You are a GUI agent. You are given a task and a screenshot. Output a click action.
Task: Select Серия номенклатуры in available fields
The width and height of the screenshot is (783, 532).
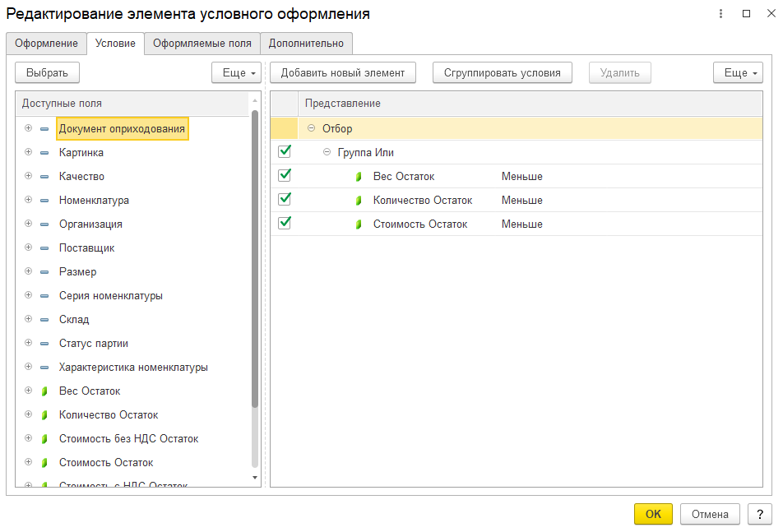click(x=111, y=296)
